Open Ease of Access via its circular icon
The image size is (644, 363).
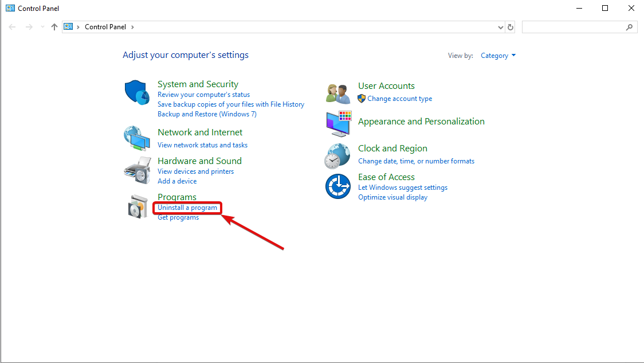click(x=337, y=186)
